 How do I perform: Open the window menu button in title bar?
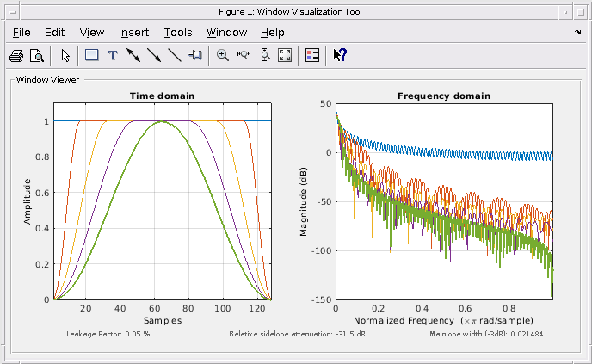pos(13,12)
